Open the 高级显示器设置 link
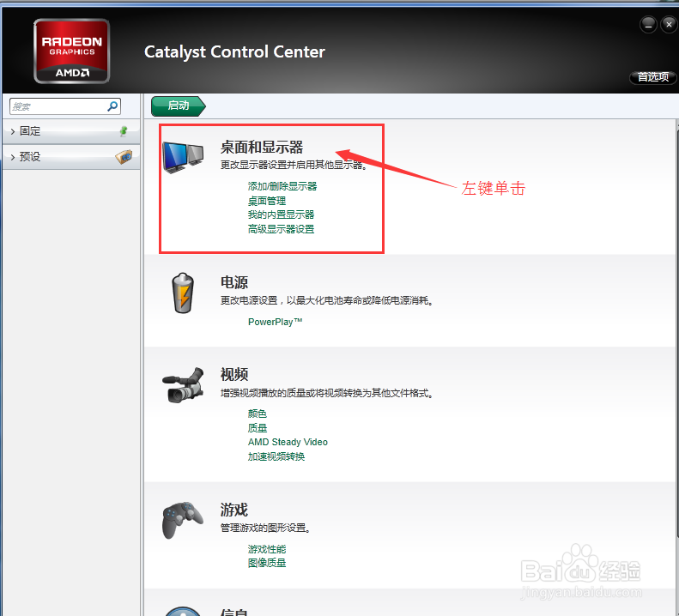The height and width of the screenshot is (616, 679). coord(281,229)
